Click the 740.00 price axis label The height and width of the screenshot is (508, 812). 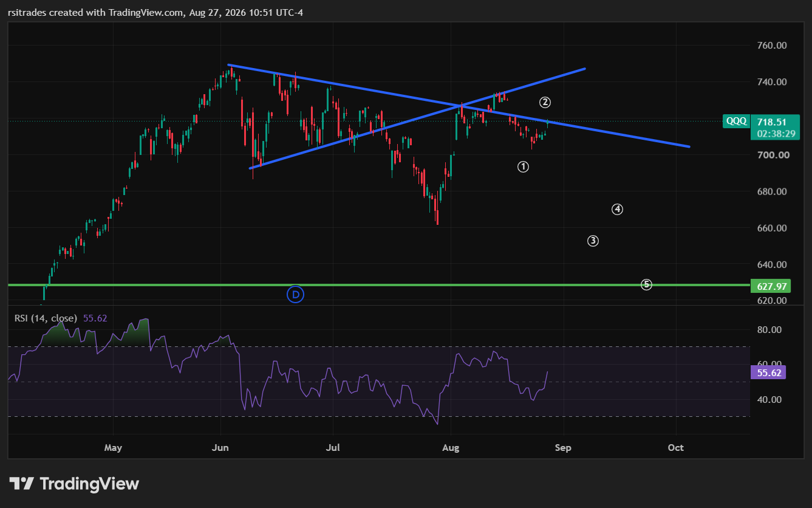(773, 82)
